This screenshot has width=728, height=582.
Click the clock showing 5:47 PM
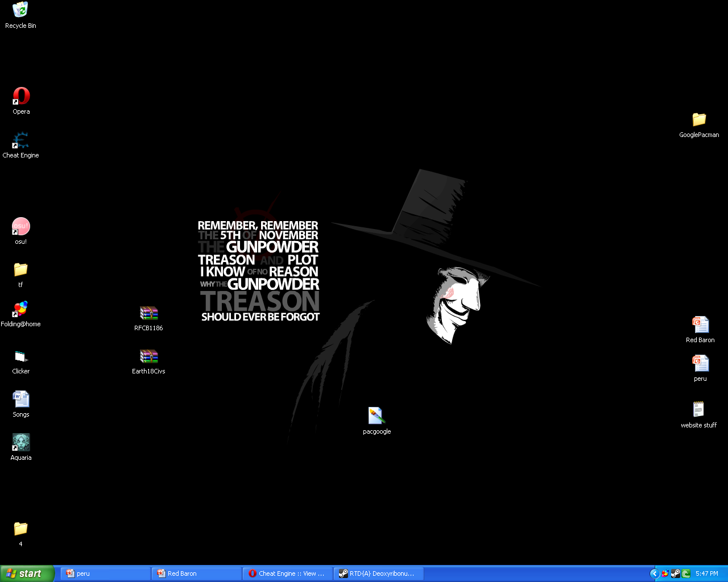point(707,573)
